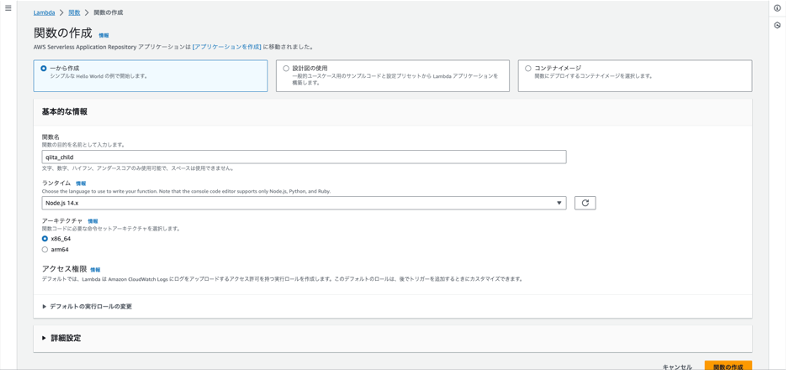The height and width of the screenshot is (370, 786).
Task: Expand the 詳細設定 section
Action: click(x=62, y=338)
